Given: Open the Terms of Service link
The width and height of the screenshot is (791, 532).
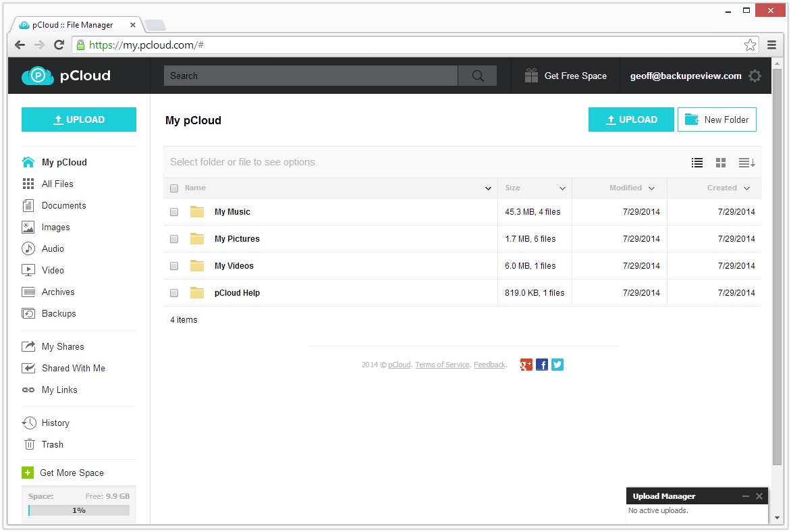Looking at the screenshot, I should [442, 365].
